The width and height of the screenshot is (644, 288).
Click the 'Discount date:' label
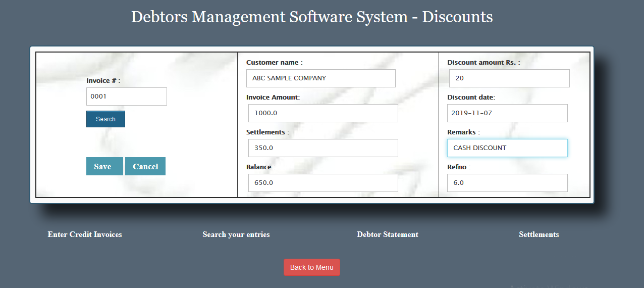pyautogui.click(x=471, y=98)
